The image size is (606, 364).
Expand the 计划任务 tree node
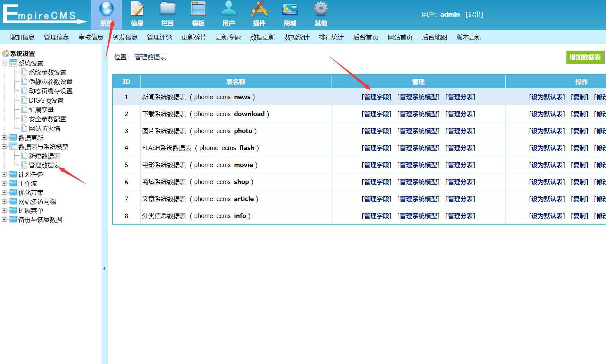[4, 174]
